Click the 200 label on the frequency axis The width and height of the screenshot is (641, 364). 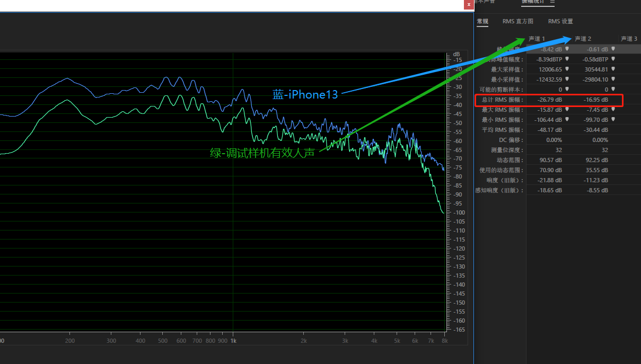coord(69,341)
